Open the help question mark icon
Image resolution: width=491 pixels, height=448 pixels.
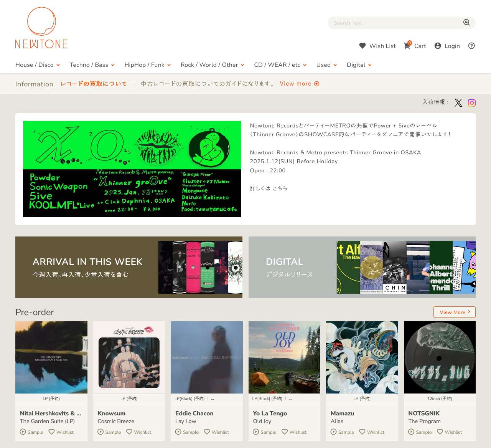471,46
